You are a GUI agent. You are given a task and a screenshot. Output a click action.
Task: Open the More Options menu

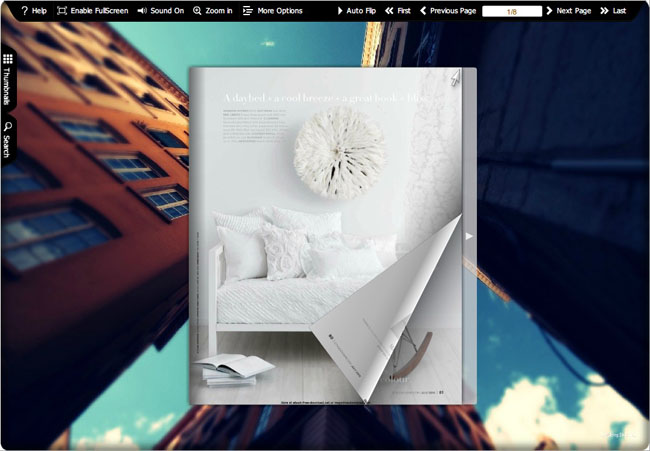tap(272, 11)
